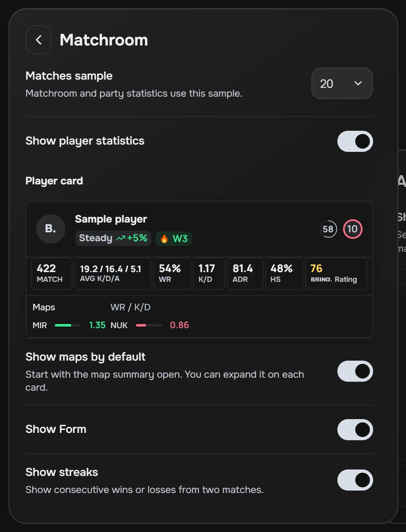Open the Matches sample dropdown showing 20
Viewport: 406px width, 532px height.
(x=342, y=83)
